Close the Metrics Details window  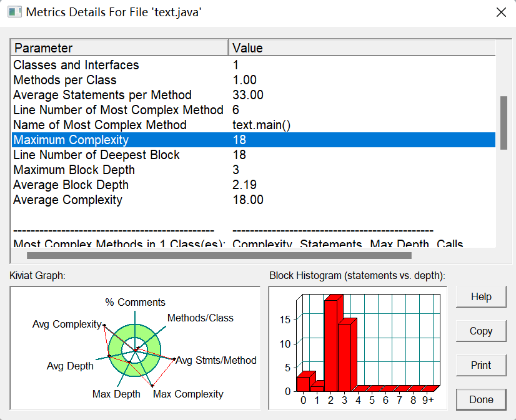coord(501,12)
